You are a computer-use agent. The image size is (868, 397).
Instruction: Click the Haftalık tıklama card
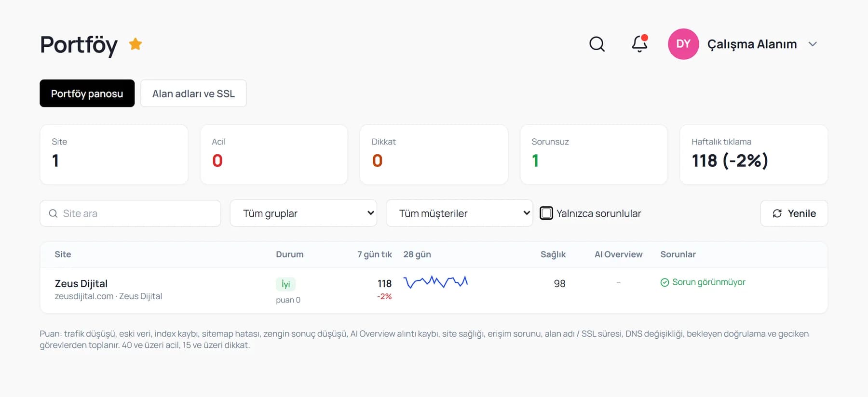tap(754, 155)
